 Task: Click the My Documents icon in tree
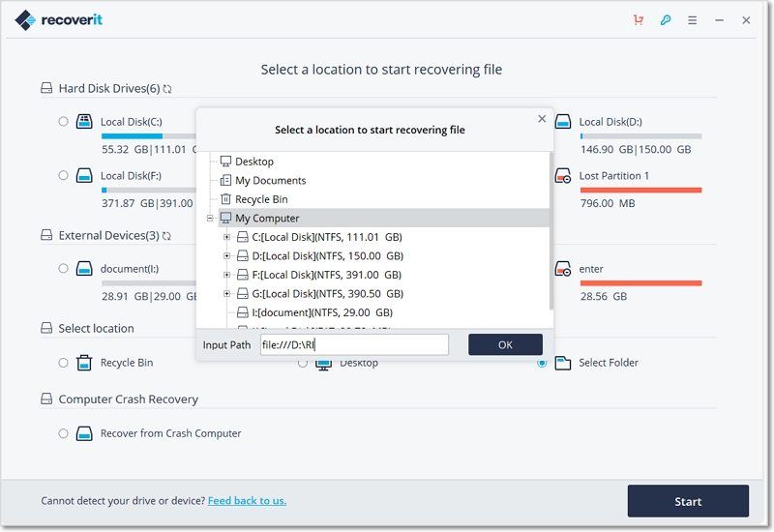225,180
